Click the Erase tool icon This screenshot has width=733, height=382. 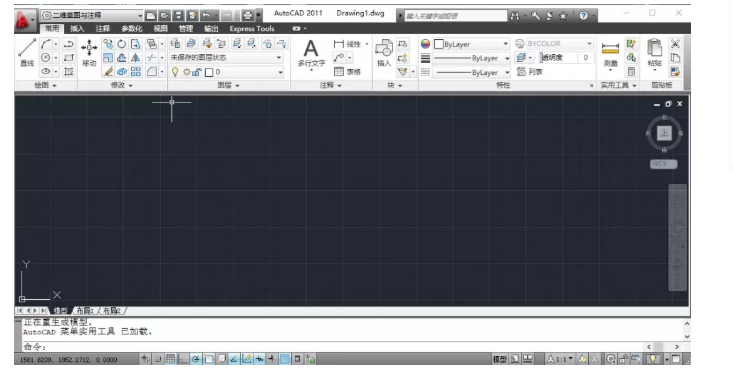click(108, 72)
